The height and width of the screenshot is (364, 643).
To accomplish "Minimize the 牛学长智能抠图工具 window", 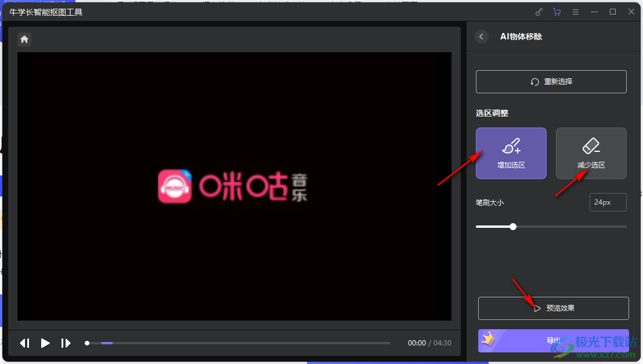I will 594,12.
